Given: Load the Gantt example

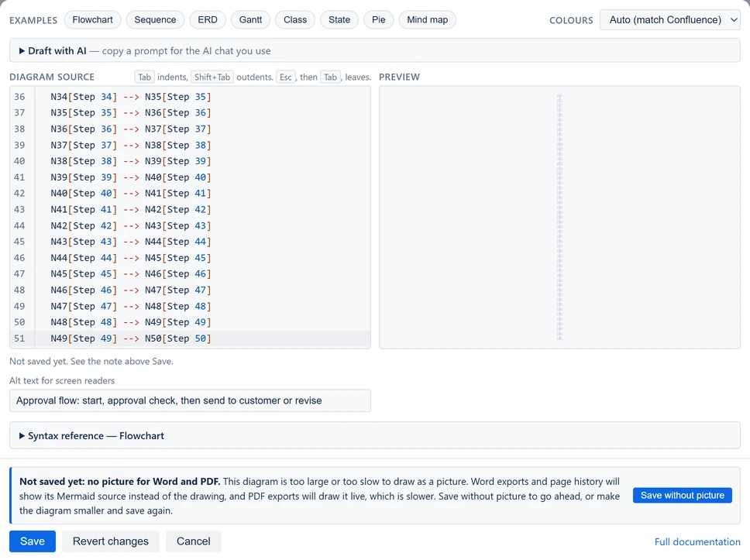Looking at the screenshot, I should (x=250, y=19).
